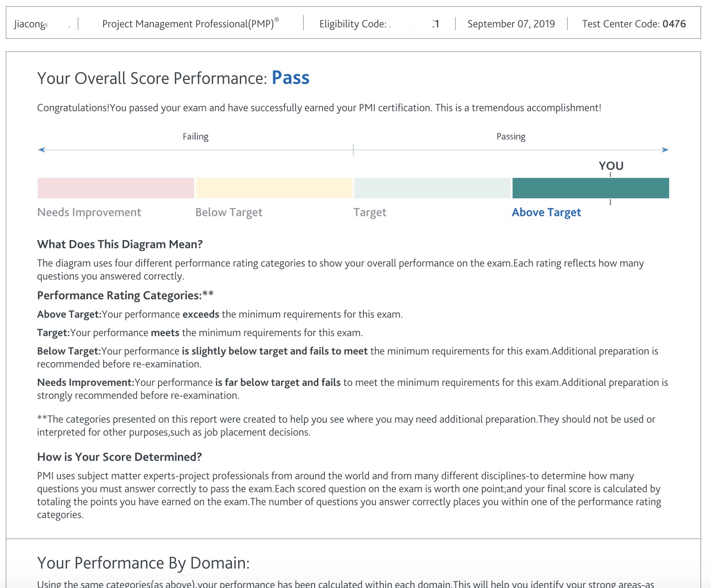Click the 'Your Performance By Domain:' heading
This screenshot has width=711, height=588.
(144, 563)
